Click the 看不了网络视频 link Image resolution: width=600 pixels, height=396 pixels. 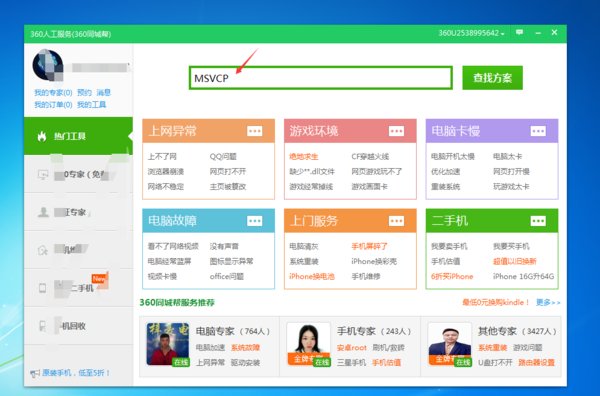pos(173,246)
